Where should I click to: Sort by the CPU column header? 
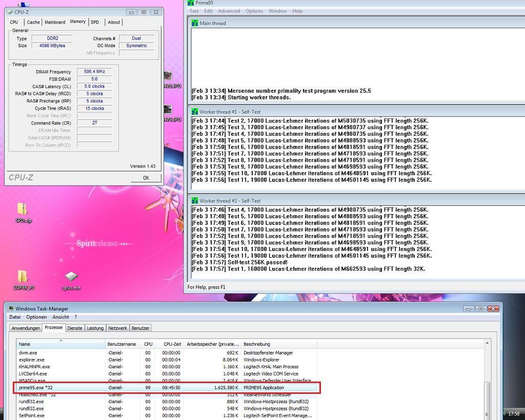148,344
